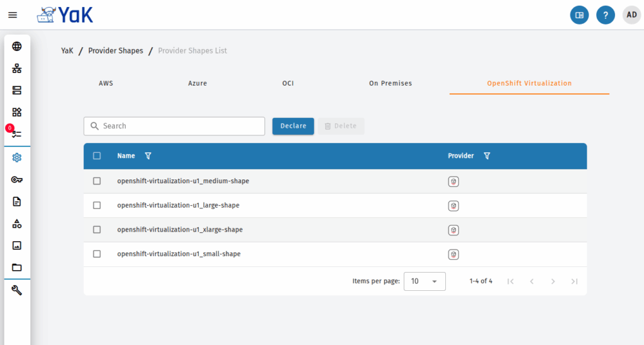Image resolution: width=644 pixels, height=345 pixels.
Task: Focus the Search input field
Action: [175, 126]
